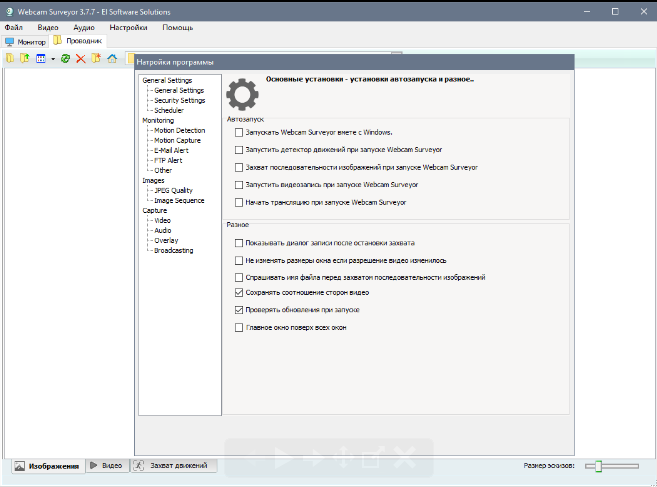
Task: Select the Images tree node
Action: [x=153, y=181]
